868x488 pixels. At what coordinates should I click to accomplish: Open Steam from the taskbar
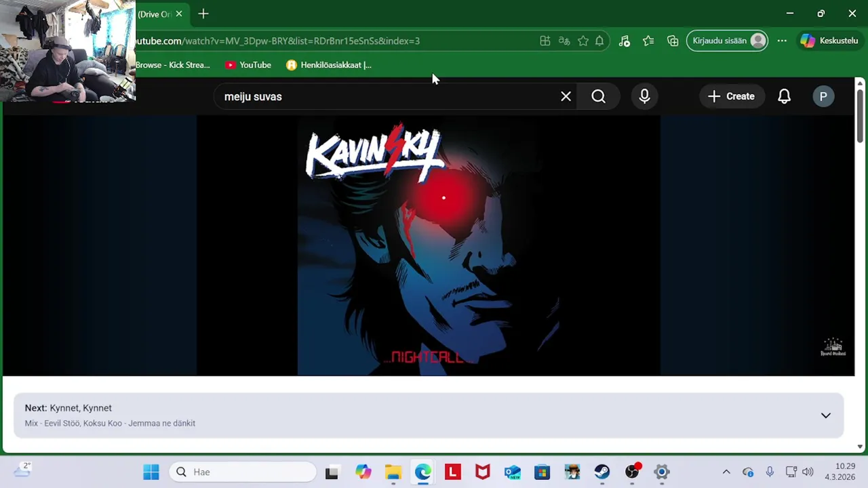(x=602, y=472)
